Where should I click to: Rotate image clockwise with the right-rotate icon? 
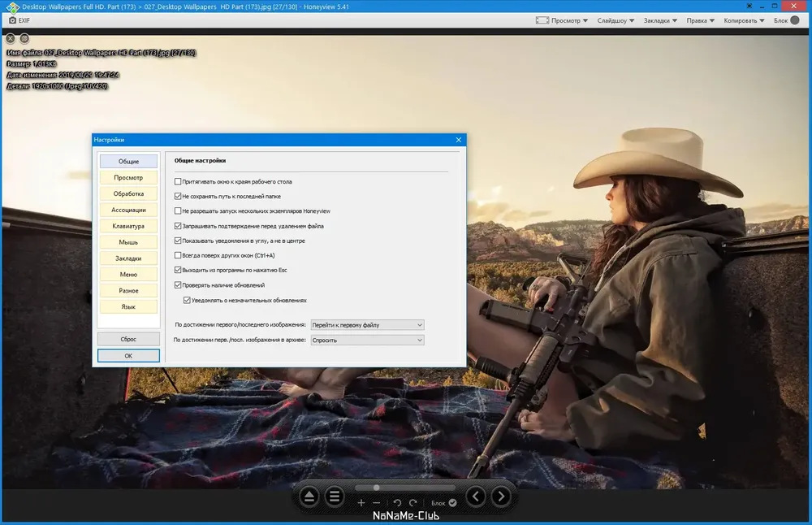pos(412,503)
